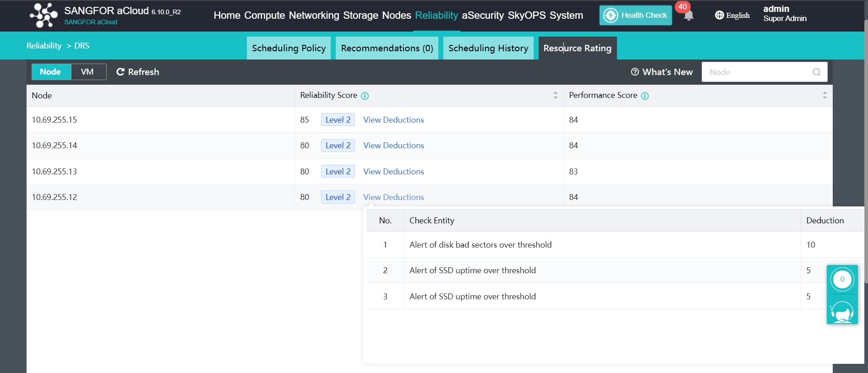Select node 10.69.255.13 cell
Viewport: 868px width, 373px height.
tap(160, 171)
